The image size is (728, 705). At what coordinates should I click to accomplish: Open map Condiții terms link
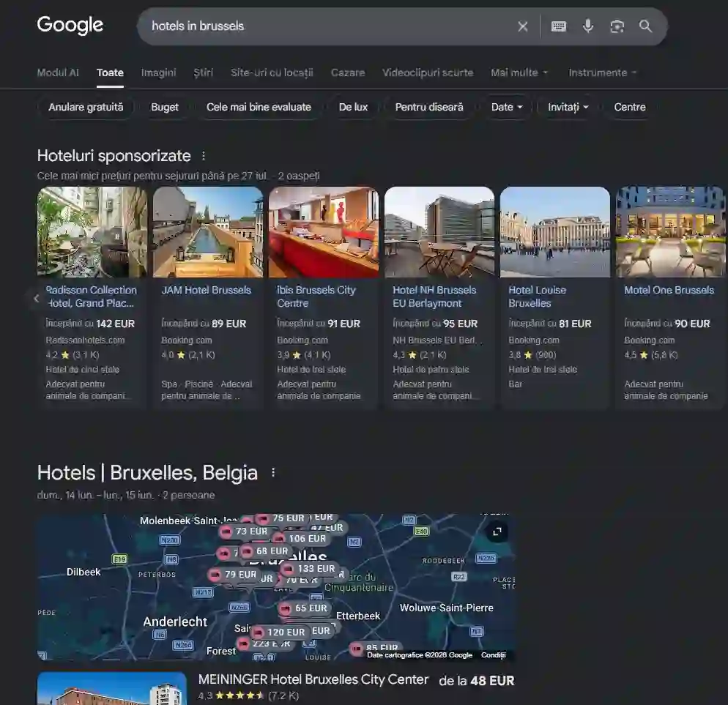pyautogui.click(x=493, y=655)
